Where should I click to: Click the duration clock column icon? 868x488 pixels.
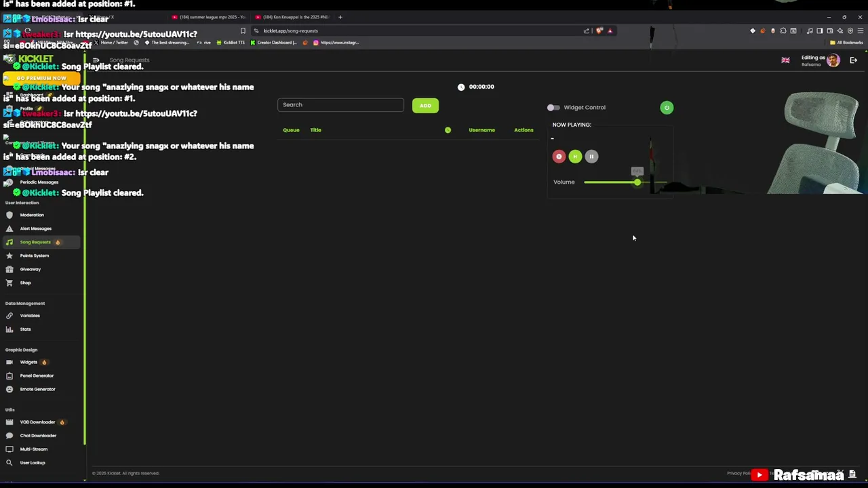[448, 130]
